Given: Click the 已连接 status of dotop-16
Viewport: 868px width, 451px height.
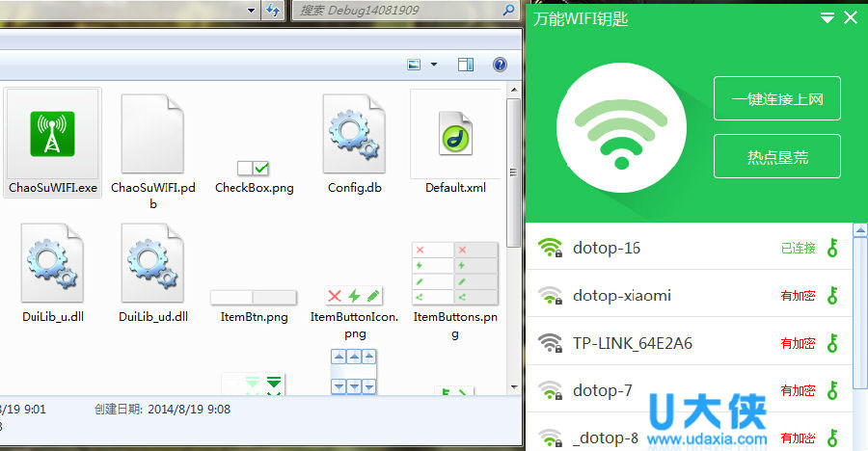Looking at the screenshot, I should [799, 248].
